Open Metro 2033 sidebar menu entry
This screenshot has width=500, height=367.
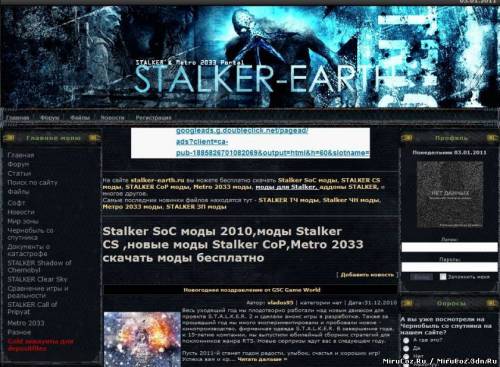coord(26,323)
